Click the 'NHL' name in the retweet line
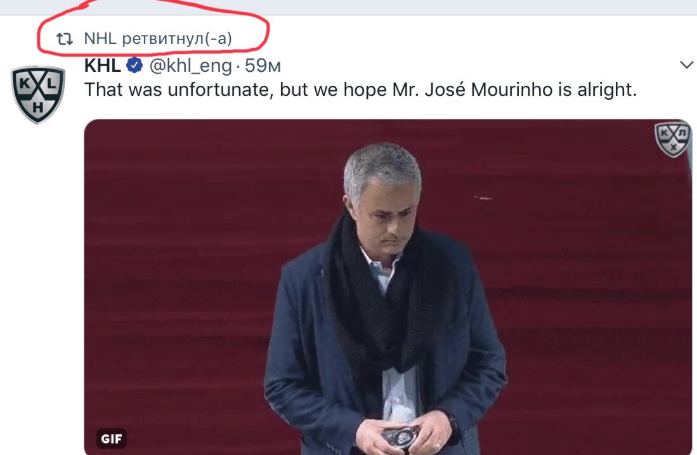 pyautogui.click(x=100, y=39)
